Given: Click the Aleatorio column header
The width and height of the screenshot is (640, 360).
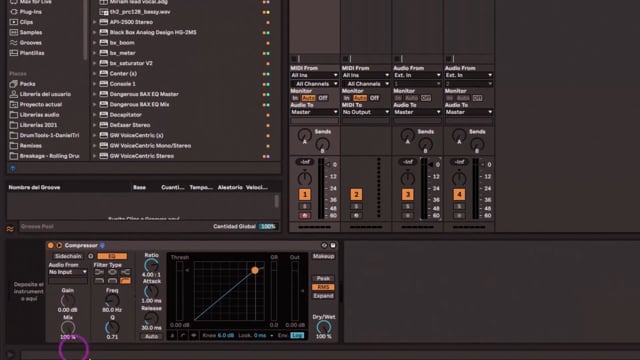Looking at the screenshot, I should click(229, 187).
